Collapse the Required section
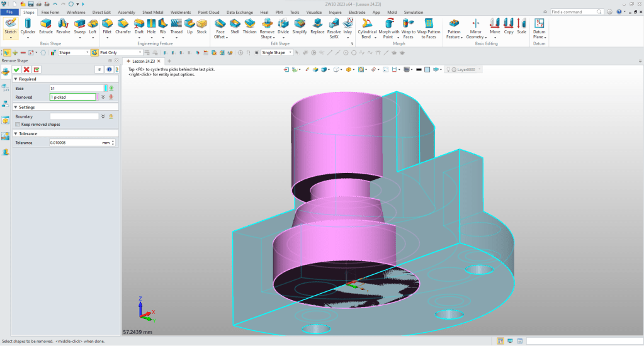Viewport: 644px width, 346px height. 15,79
